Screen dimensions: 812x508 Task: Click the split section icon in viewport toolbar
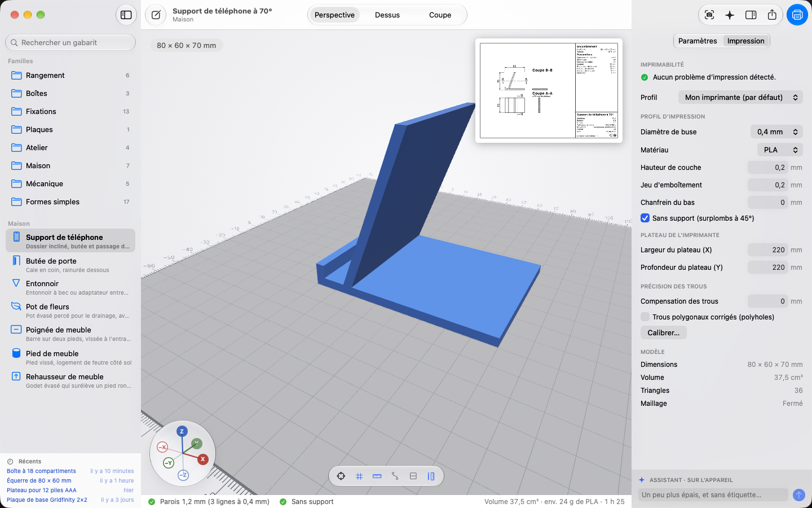413,476
